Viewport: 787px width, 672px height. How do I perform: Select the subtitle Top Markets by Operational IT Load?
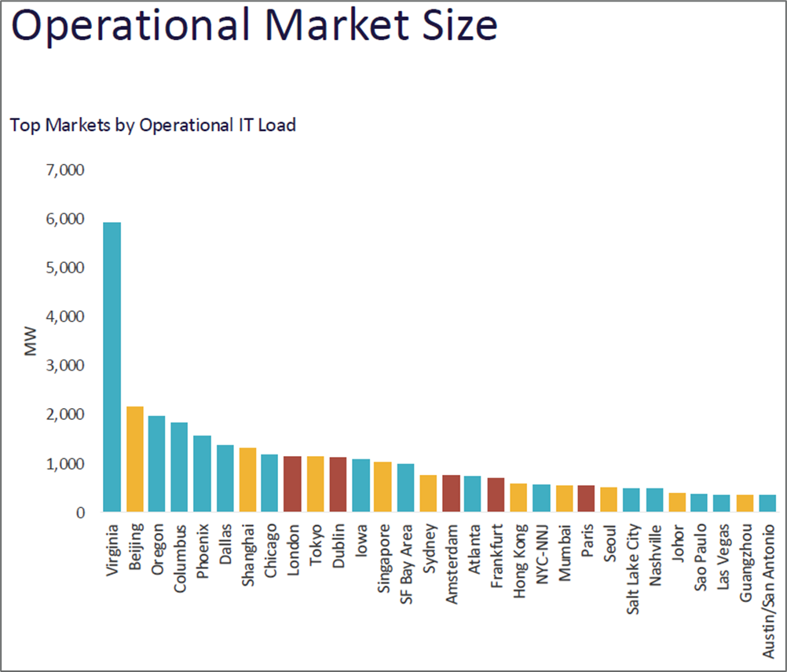[x=153, y=126]
